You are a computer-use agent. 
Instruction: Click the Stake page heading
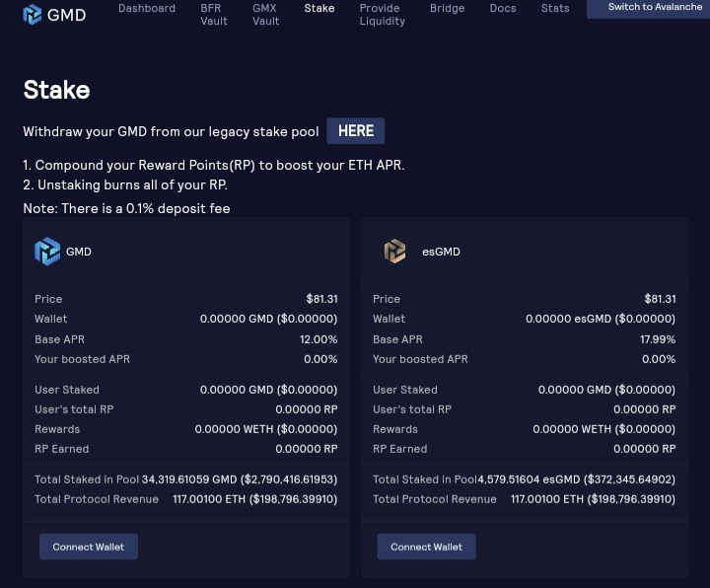coord(56,90)
